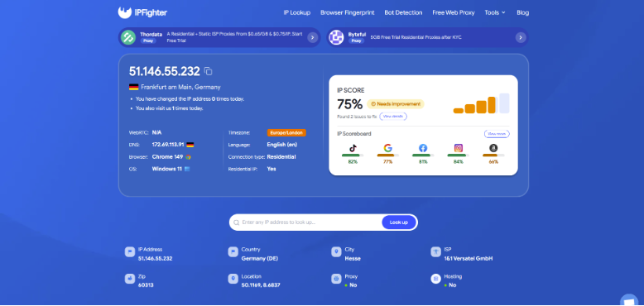Click the Instagram scoreboard icon
644x306 pixels.
pyautogui.click(x=459, y=148)
